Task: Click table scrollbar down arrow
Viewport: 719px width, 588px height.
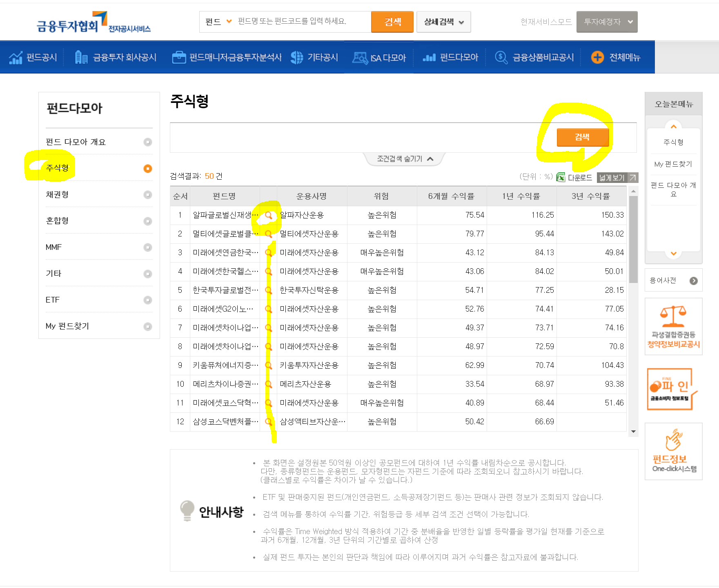Action: pos(633,432)
